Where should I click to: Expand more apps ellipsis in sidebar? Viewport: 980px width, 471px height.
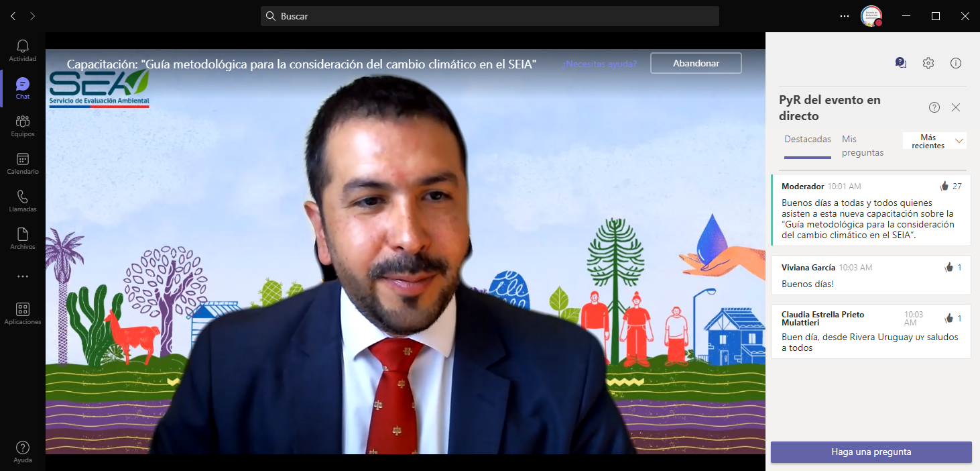(23, 276)
